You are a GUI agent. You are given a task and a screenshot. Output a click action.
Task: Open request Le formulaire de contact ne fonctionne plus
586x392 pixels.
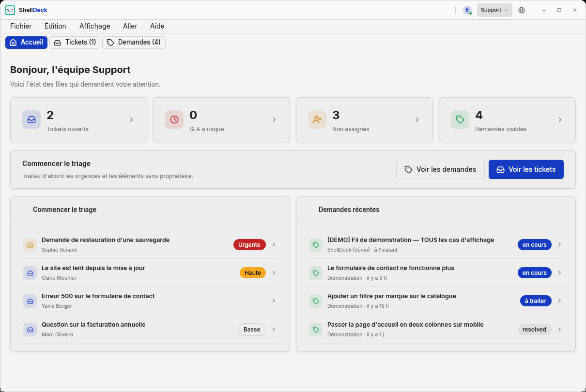coord(436,273)
